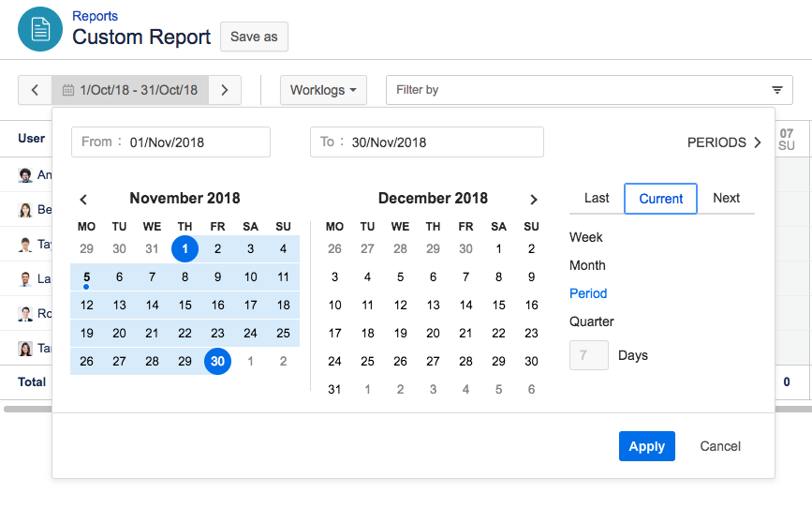Switch to the Next tab
The width and height of the screenshot is (812, 508).
coord(726,198)
